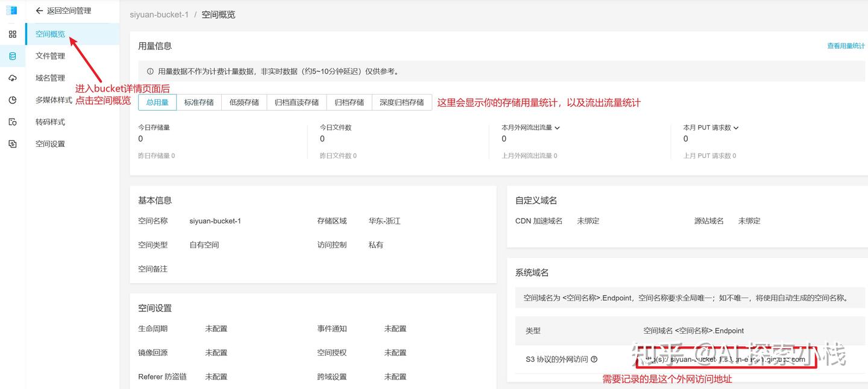868x389 pixels.
Task: Open 域名管理 in the sidebar
Action: 50,78
